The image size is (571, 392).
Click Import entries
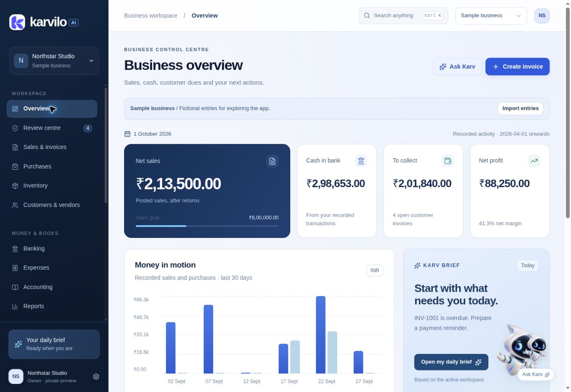(x=521, y=108)
